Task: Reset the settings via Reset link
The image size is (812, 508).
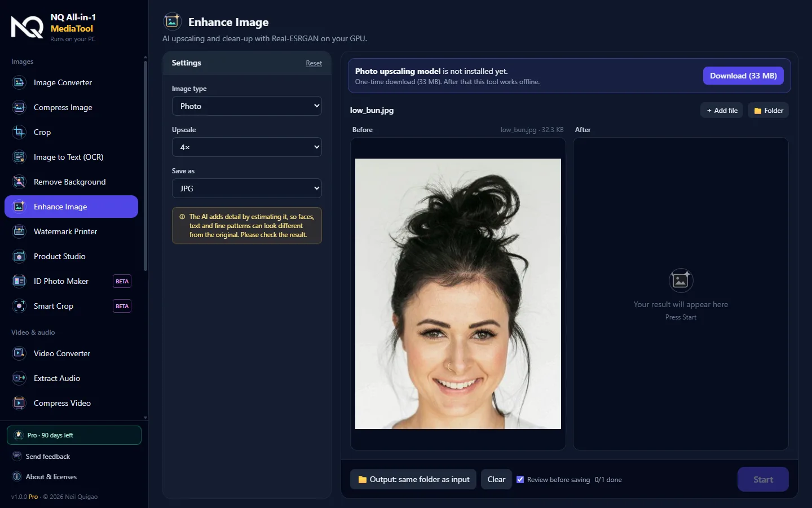Action: click(314, 63)
